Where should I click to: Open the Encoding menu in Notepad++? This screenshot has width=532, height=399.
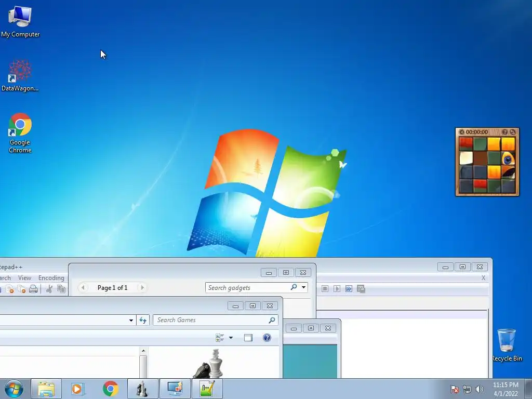(51, 278)
